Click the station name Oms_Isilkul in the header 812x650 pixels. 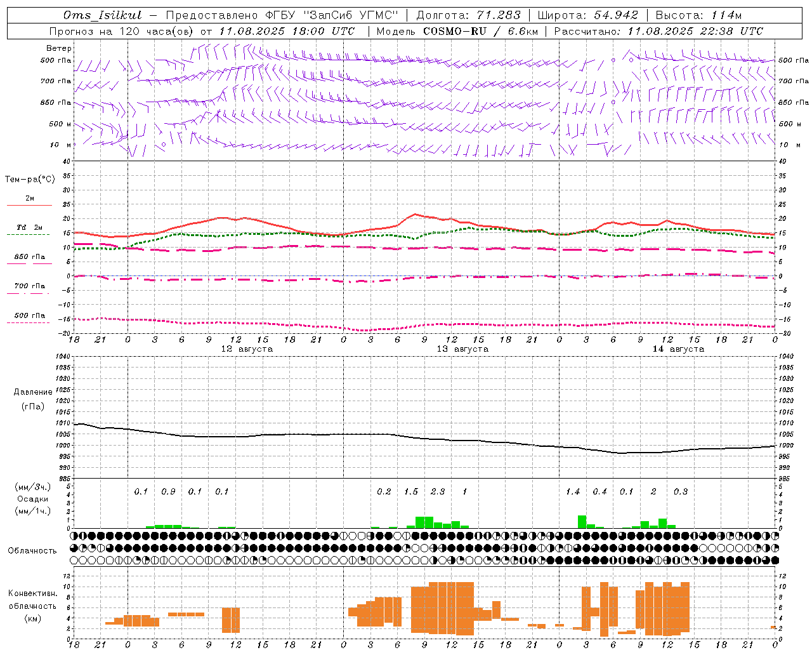(x=103, y=15)
